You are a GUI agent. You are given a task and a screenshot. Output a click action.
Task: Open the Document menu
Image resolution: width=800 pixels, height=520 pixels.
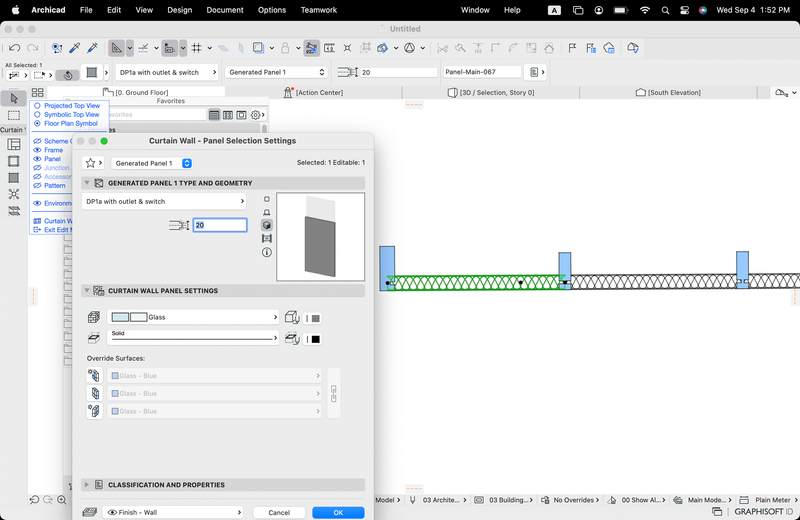[x=225, y=10]
